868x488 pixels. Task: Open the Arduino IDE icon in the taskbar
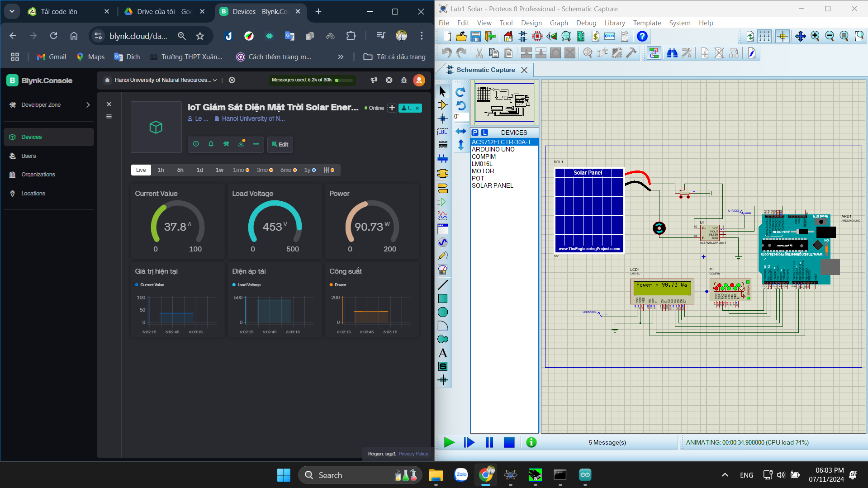tap(585, 475)
